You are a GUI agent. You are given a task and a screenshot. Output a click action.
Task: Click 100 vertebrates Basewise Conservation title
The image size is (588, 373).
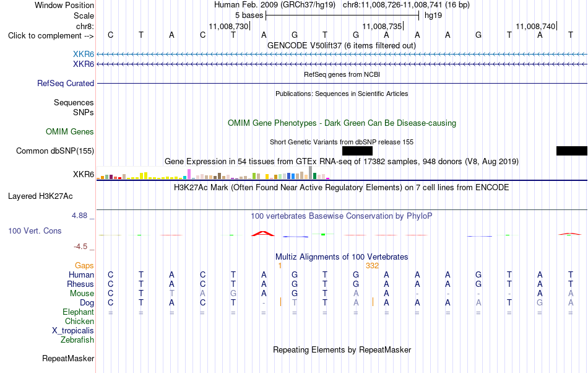(x=342, y=216)
